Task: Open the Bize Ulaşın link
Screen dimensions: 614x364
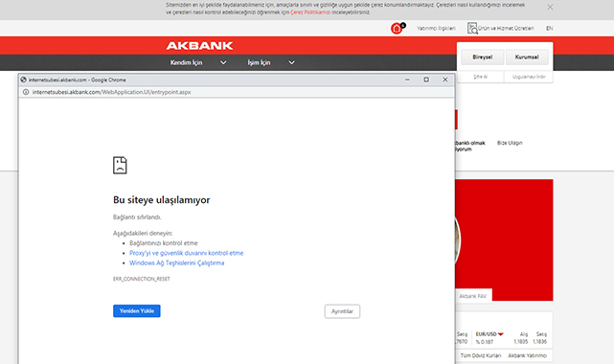Action: tap(510, 143)
